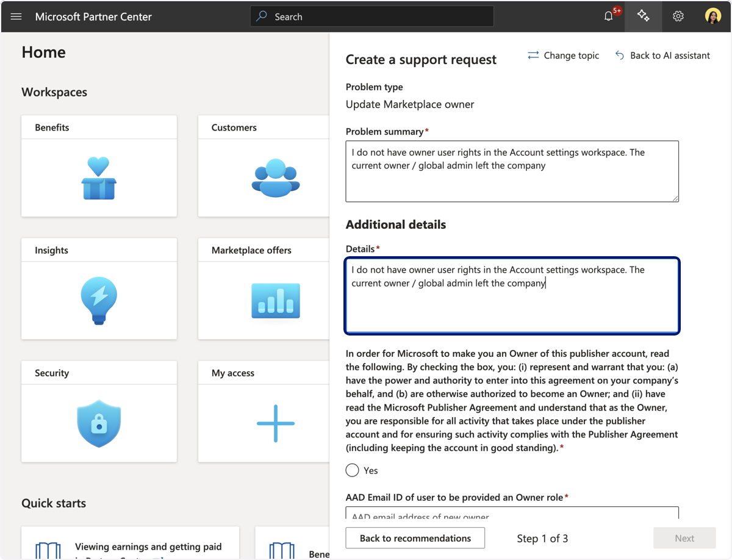Click the Yes label next to radio

tap(371, 470)
